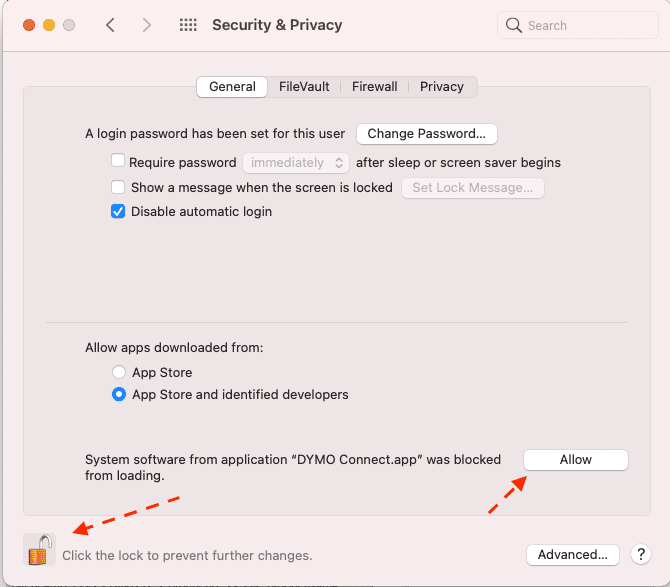The width and height of the screenshot is (670, 587).
Task: Uncheck Disable automatic login
Action: pyautogui.click(x=118, y=211)
